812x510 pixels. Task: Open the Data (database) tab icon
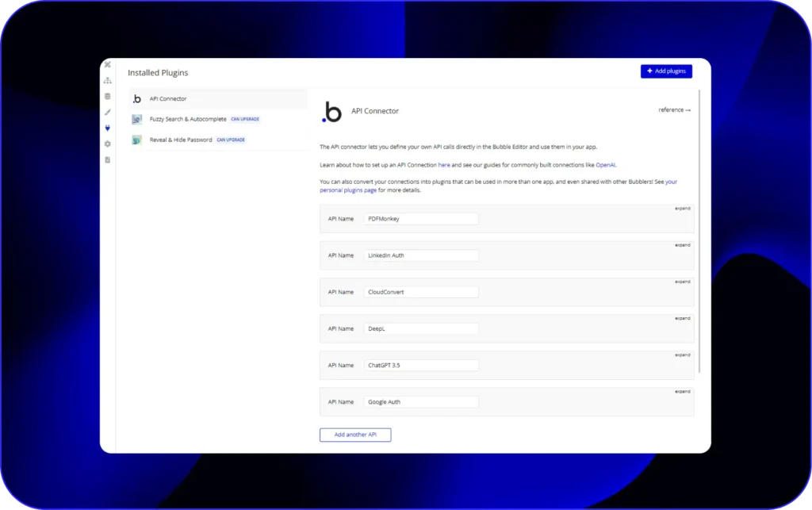pyautogui.click(x=107, y=96)
